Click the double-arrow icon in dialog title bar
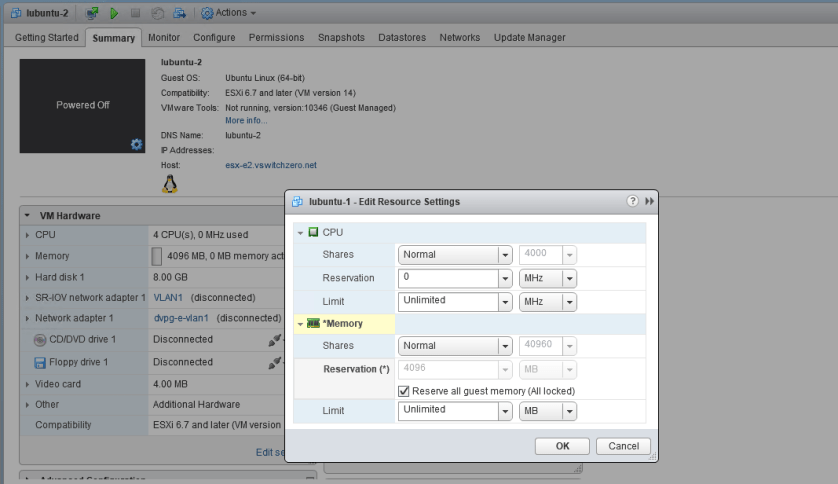This screenshot has width=838, height=484. [x=649, y=201]
